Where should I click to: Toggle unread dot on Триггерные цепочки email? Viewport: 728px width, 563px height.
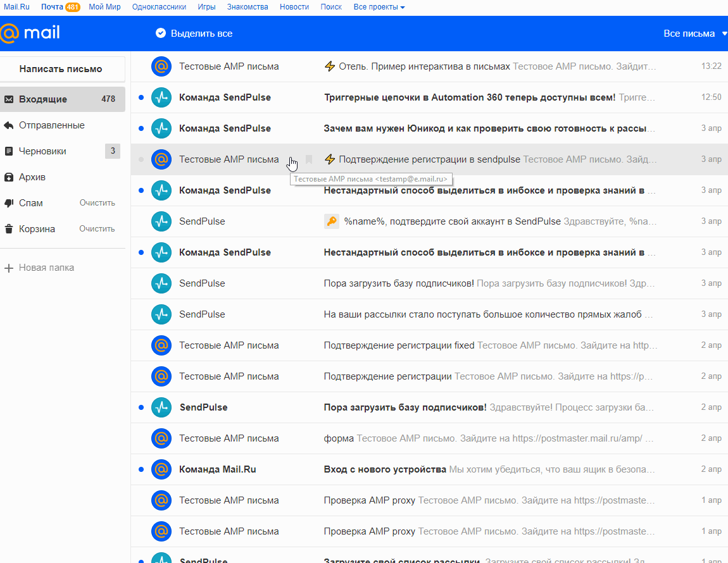pos(141,97)
